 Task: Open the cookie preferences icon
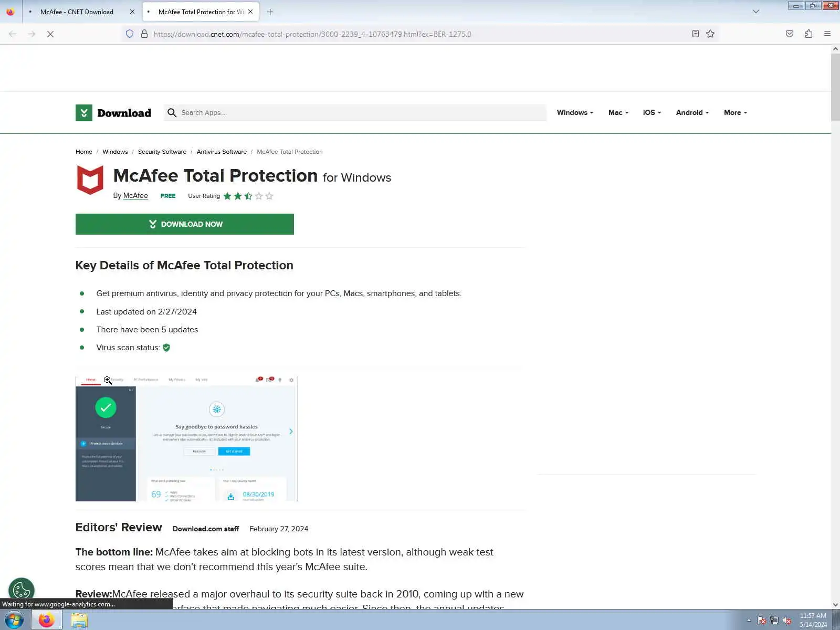(x=22, y=590)
